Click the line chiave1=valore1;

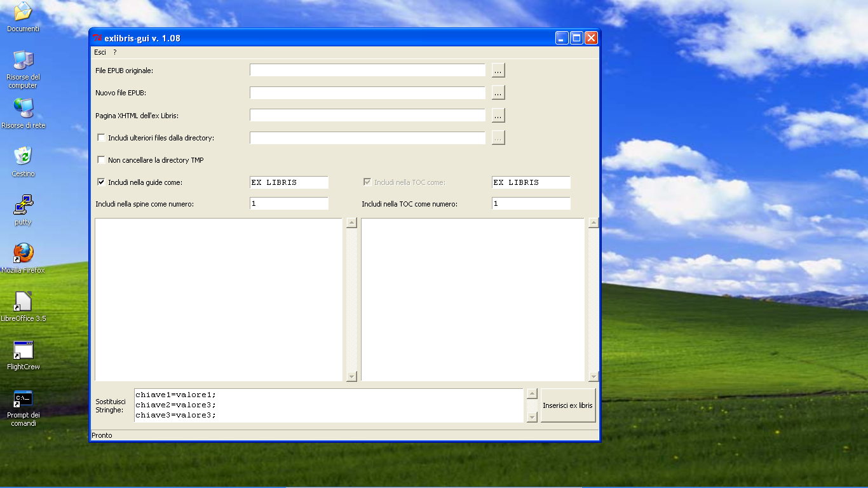point(176,395)
